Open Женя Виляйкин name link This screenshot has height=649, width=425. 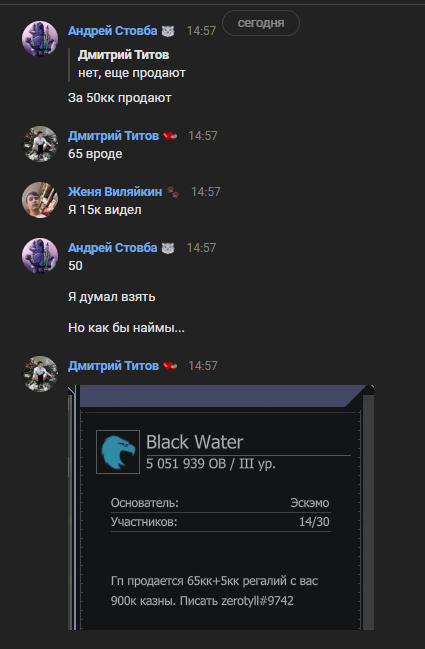115,192
